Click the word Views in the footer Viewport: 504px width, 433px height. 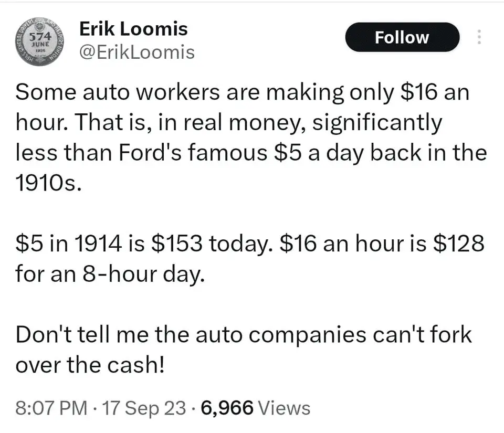(x=285, y=408)
